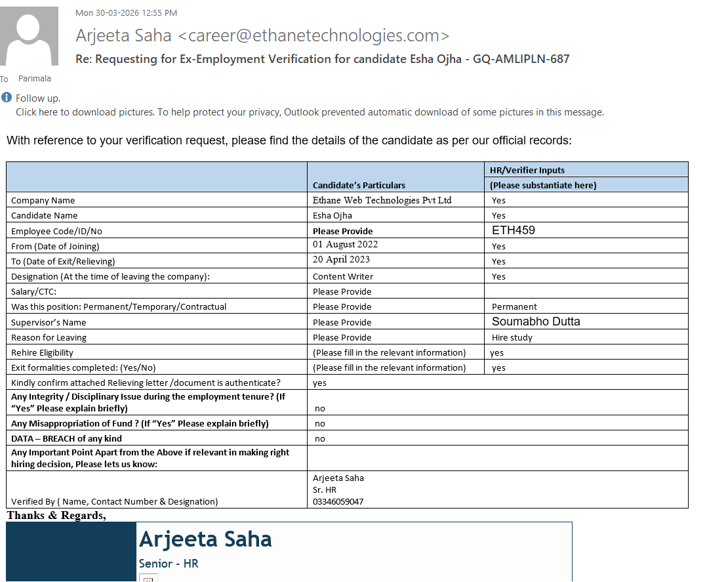Open sender Arjeeta Saha's email address
Image resolution: width=728 pixels, height=582 pixels.
314,35
